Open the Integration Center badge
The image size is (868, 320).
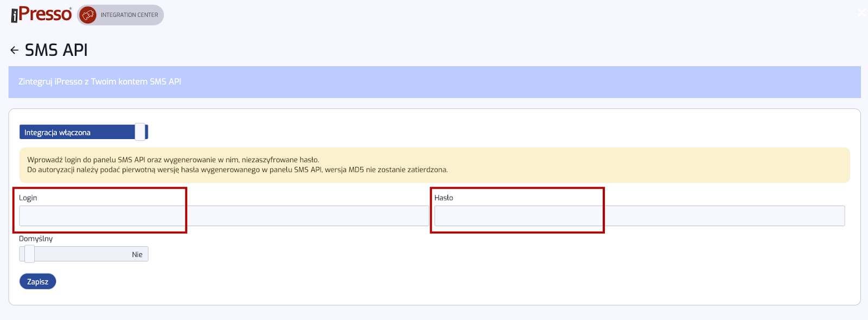click(120, 15)
